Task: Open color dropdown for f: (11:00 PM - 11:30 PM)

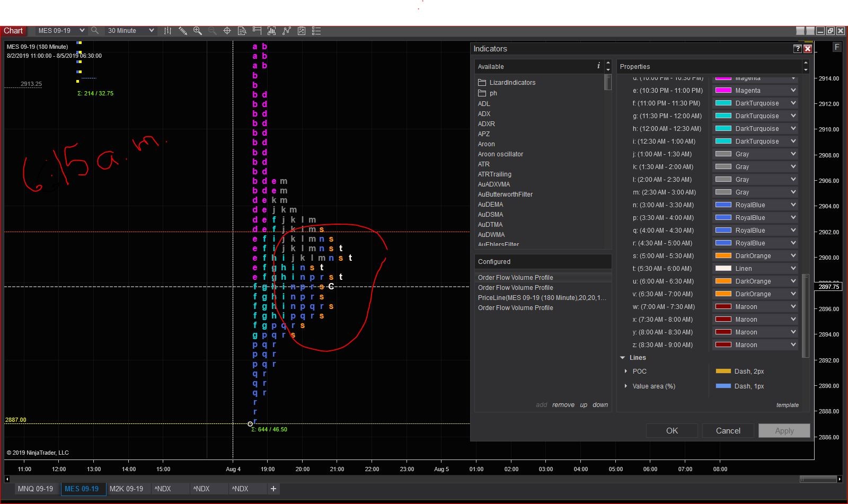Action: tap(793, 103)
